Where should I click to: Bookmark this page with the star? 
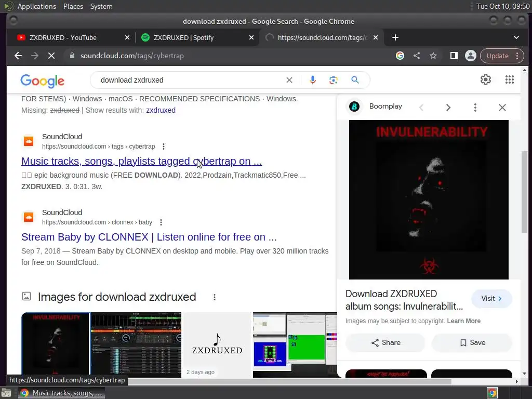[433, 56]
